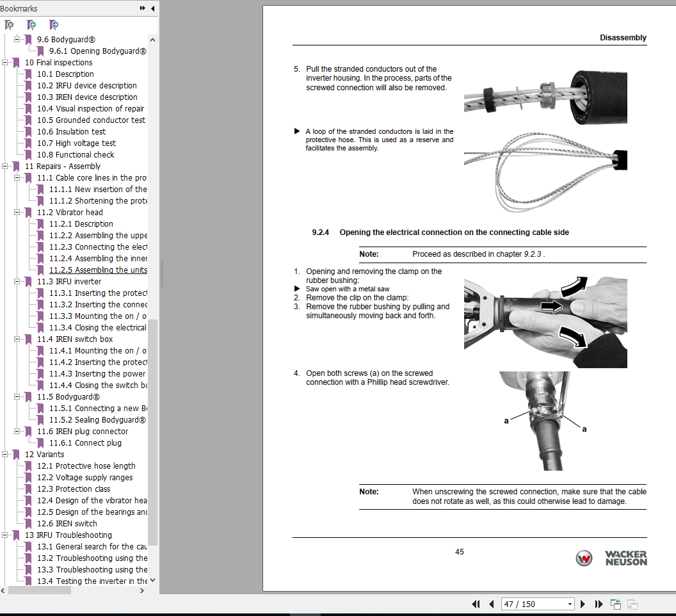Collapse the 11.2 Vibrator head node

coord(17,212)
